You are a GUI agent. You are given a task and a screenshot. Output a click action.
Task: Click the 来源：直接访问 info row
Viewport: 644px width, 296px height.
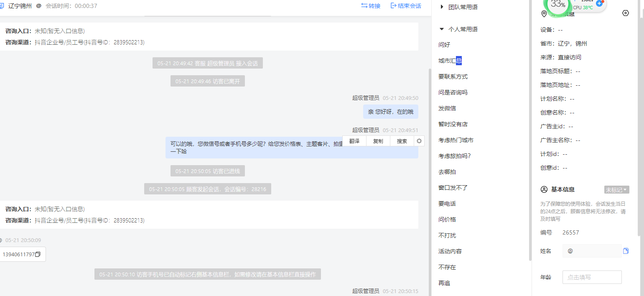(x=560, y=57)
